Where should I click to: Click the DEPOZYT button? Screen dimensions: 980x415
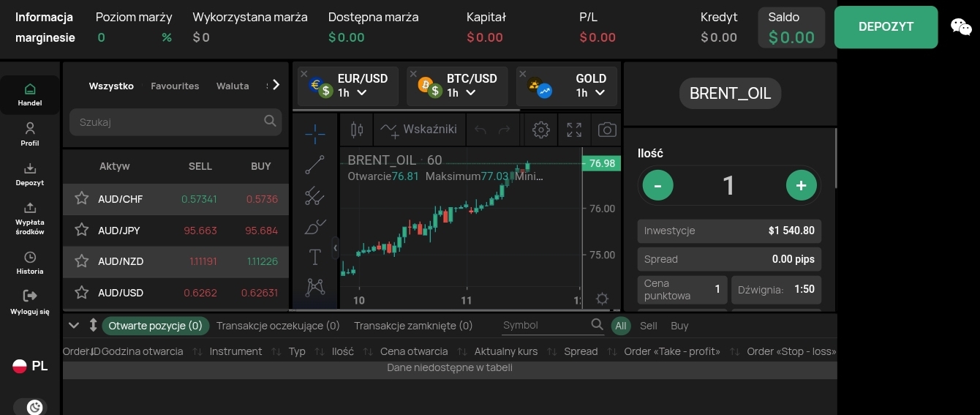(x=886, y=27)
